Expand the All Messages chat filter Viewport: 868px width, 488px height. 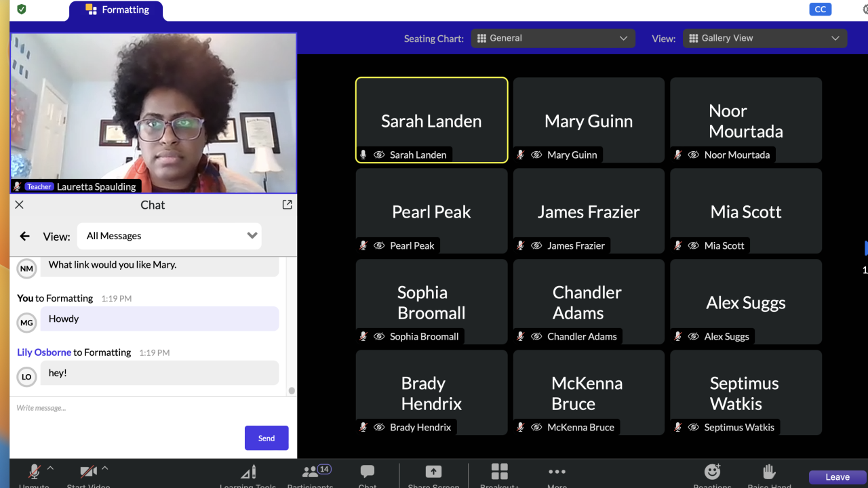(x=170, y=236)
